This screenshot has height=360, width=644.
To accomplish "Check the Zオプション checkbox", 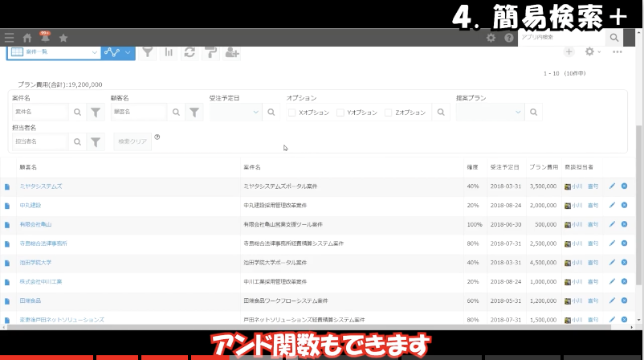I will pyautogui.click(x=389, y=113).
